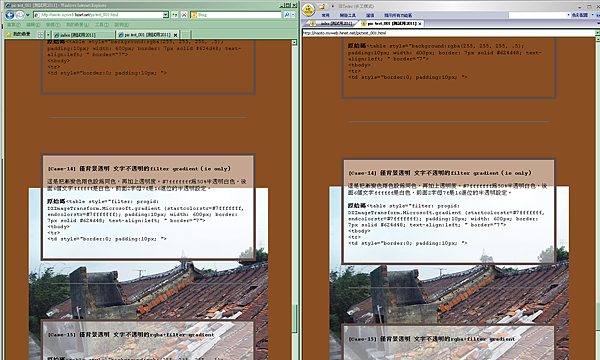Click scroll-up arrow in Internet Explorer scrollbar
Image resolution: width=600 pixels, height=360 pixels.
click(294, 42)
